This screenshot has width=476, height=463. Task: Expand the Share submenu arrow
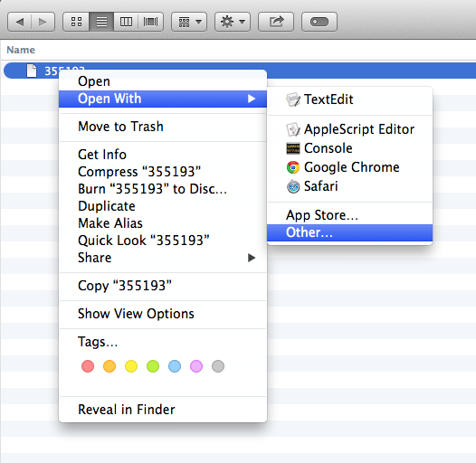point(252,258)
